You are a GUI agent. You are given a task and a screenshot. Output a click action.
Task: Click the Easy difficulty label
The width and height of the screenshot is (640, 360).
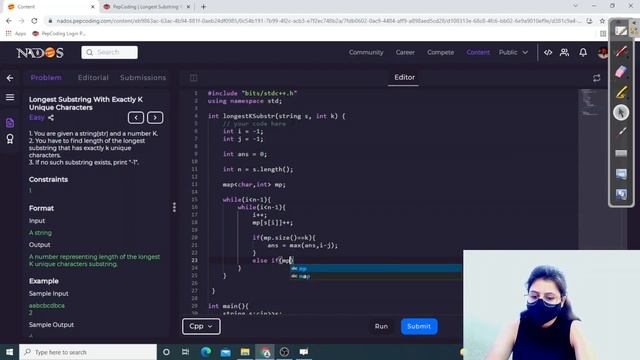[36, 118]
